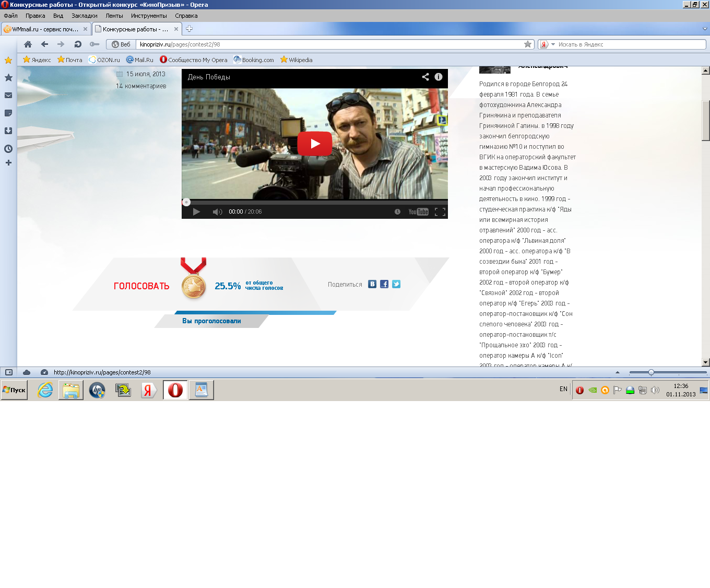Enter fullscreen video mode

coord(440,211)
